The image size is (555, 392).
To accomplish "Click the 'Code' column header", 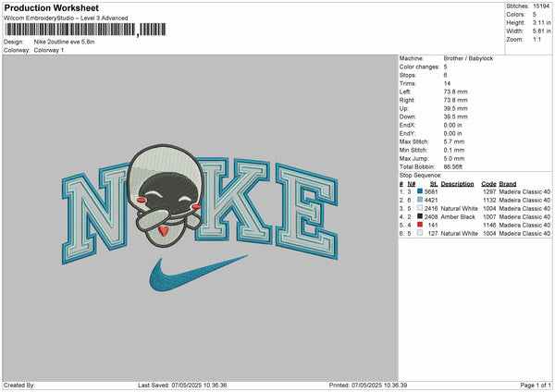I will coord(488,184).
